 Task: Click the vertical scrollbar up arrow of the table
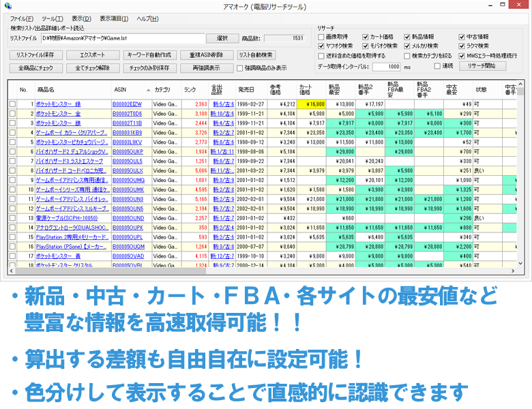[x=520, y=84]
